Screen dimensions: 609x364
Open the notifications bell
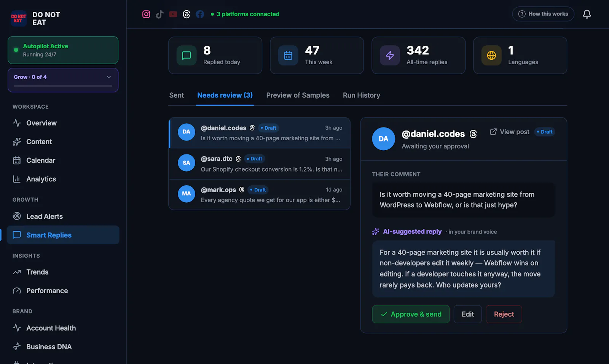587,14
